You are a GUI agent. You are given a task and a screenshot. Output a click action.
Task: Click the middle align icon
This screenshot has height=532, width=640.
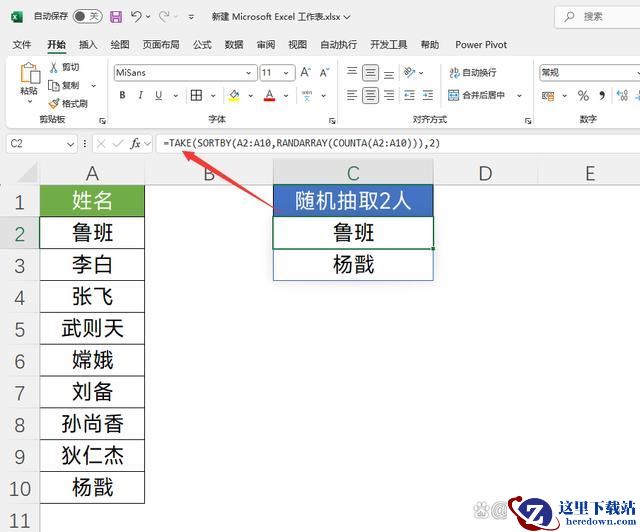pos(370,73)
